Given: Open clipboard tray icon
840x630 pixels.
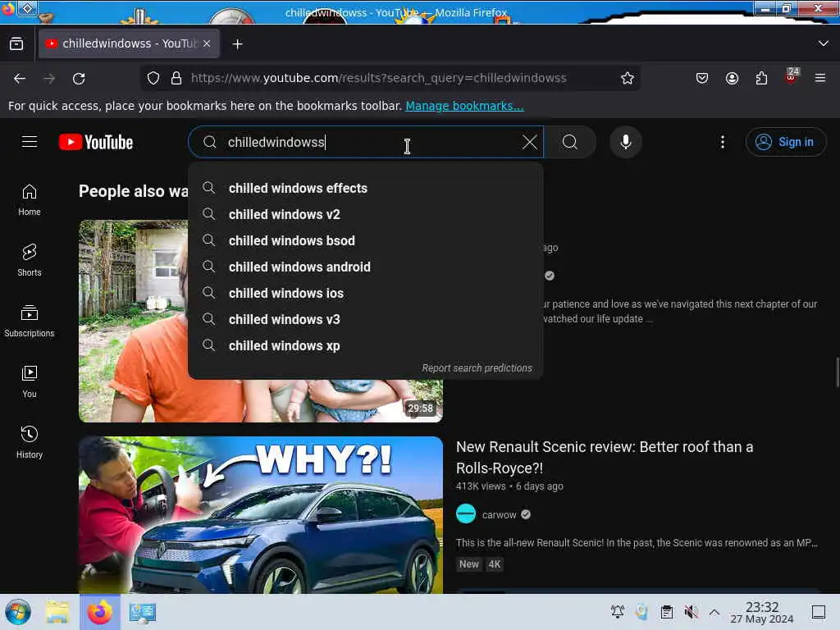Looking at the screenshot, I should (x=666, y=612).
